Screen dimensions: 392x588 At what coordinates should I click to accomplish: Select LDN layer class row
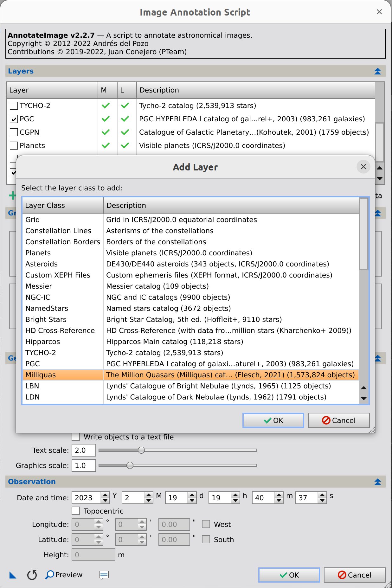pos(190,397)
